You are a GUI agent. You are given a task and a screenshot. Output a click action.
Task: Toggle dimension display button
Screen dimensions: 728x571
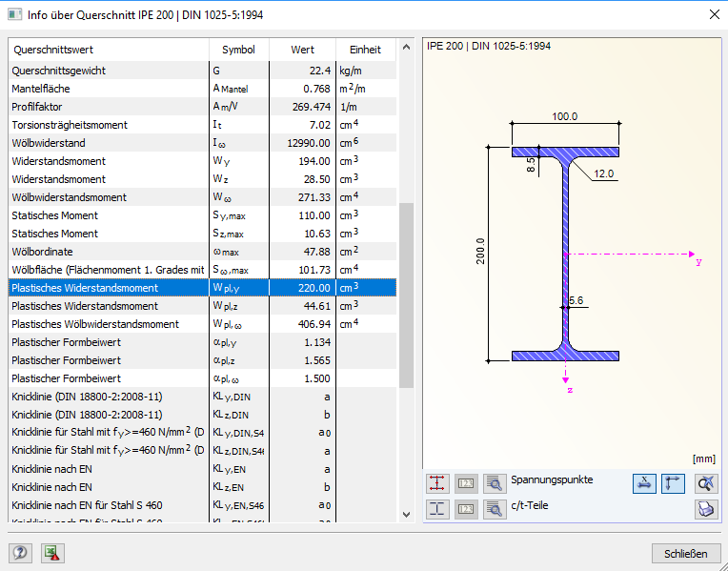tap(673, 483)
